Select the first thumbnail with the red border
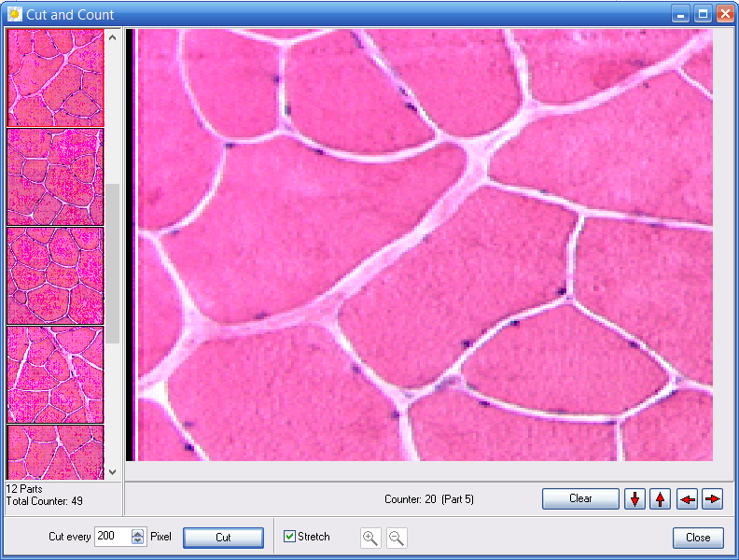Image resolution: width=739 pixels, height=560 pixels. pos(55,77)
